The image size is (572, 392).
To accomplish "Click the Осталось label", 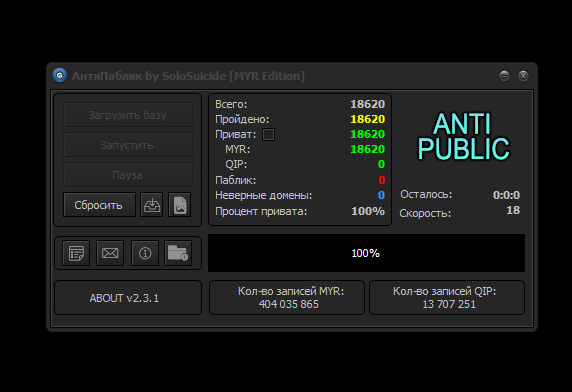I will 426,194.
